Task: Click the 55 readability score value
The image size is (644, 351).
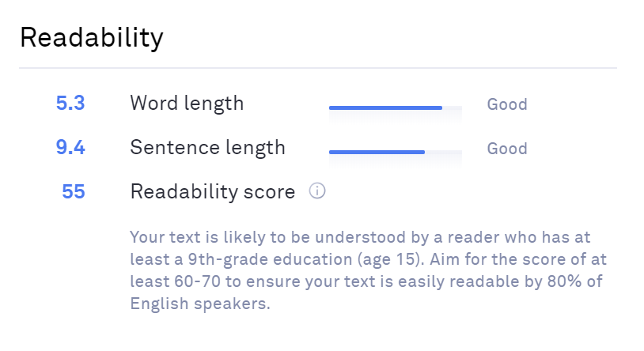Action: click(73, 192)
